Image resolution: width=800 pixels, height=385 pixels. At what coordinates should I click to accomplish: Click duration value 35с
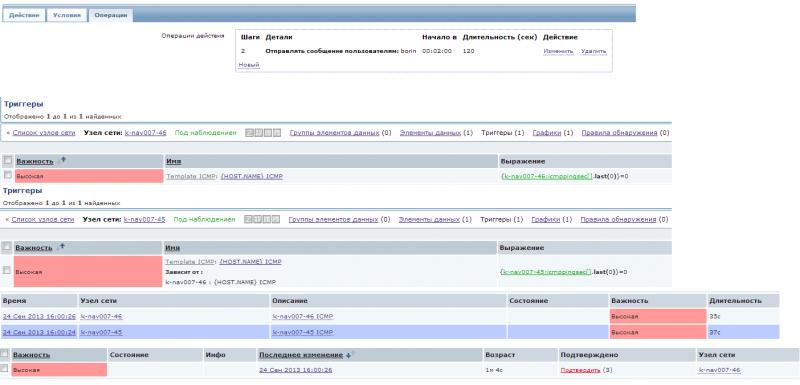[714, 316]
